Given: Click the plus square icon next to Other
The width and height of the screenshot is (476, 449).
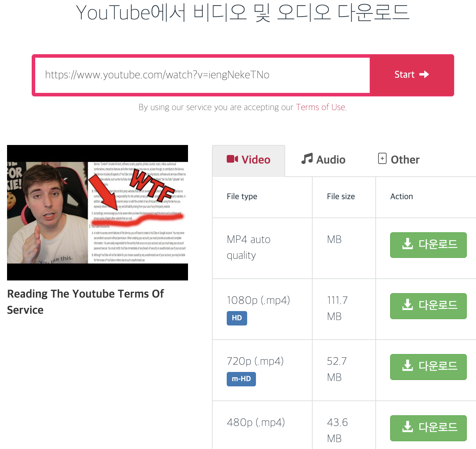Looking at the screenshot, I should [382, 159].
